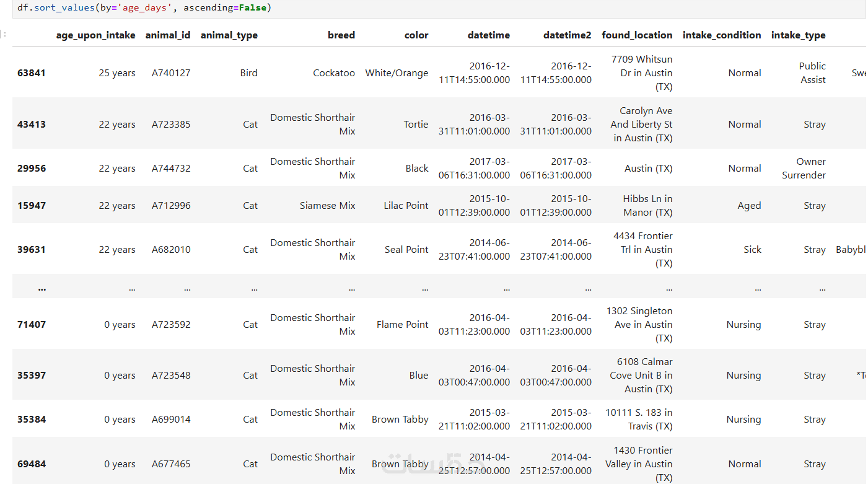Click the datetime2 column header
Image resolution: width=868 pixels, height=484 pixels.
pos(567,35)
